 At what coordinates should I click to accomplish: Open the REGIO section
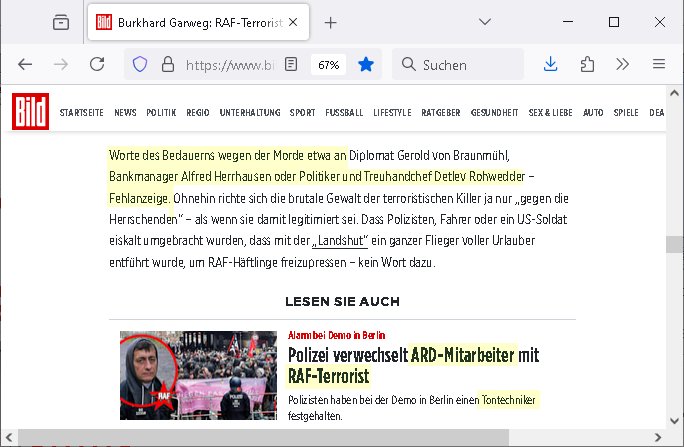(x=198, y=113)
